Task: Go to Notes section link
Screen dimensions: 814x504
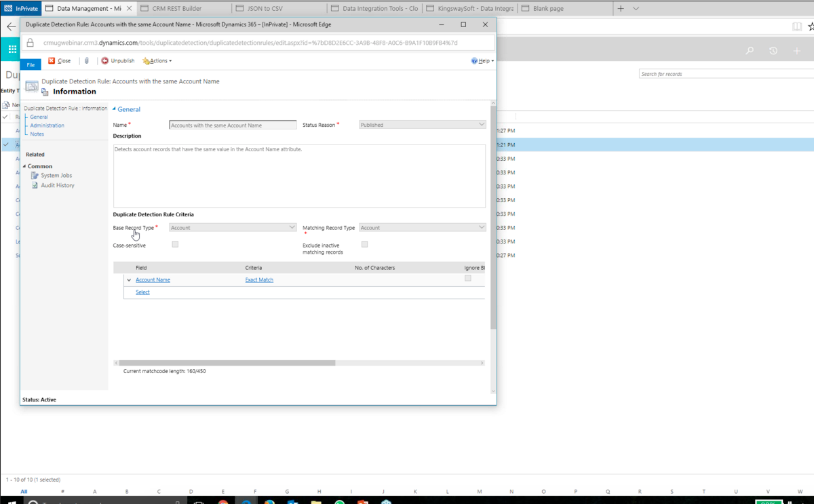Action: tap(37, 134)
